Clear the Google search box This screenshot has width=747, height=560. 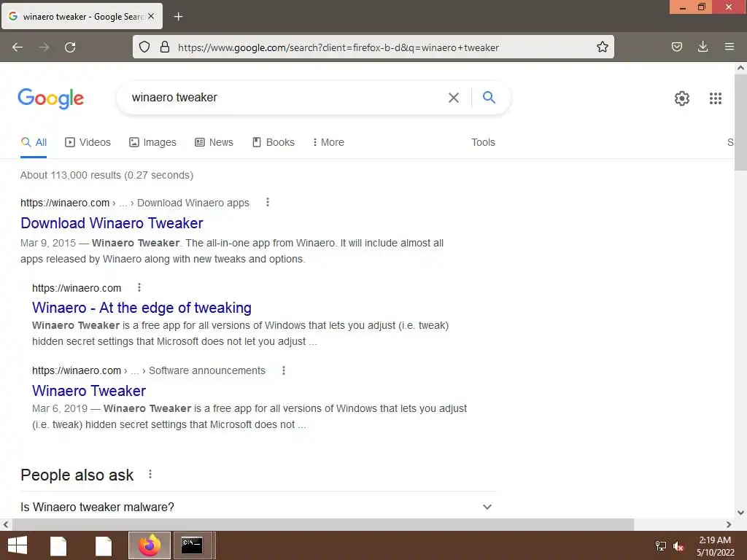point(454,98)
